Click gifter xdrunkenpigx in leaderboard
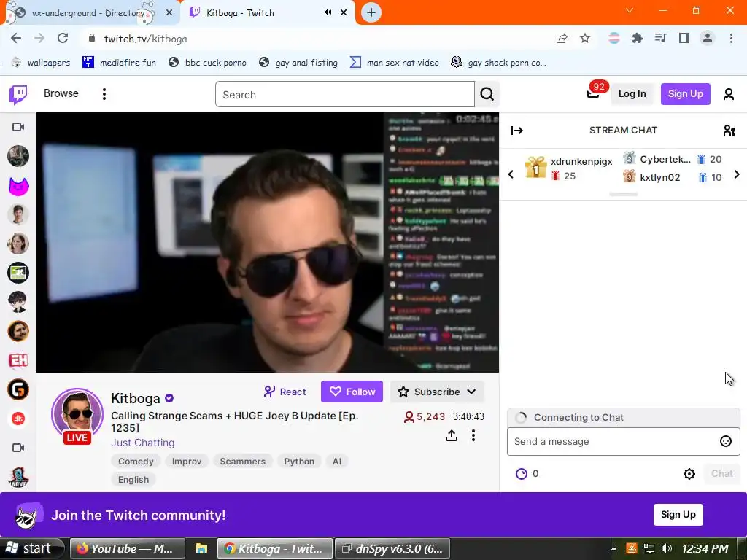Viewport: 747px width, 560px height. 581,161
